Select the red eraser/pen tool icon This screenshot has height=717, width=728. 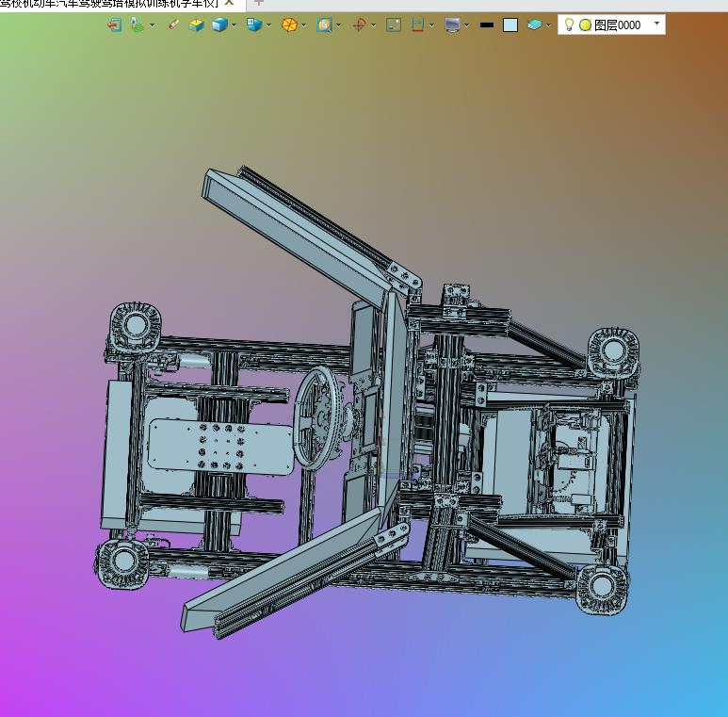[173, 24]
